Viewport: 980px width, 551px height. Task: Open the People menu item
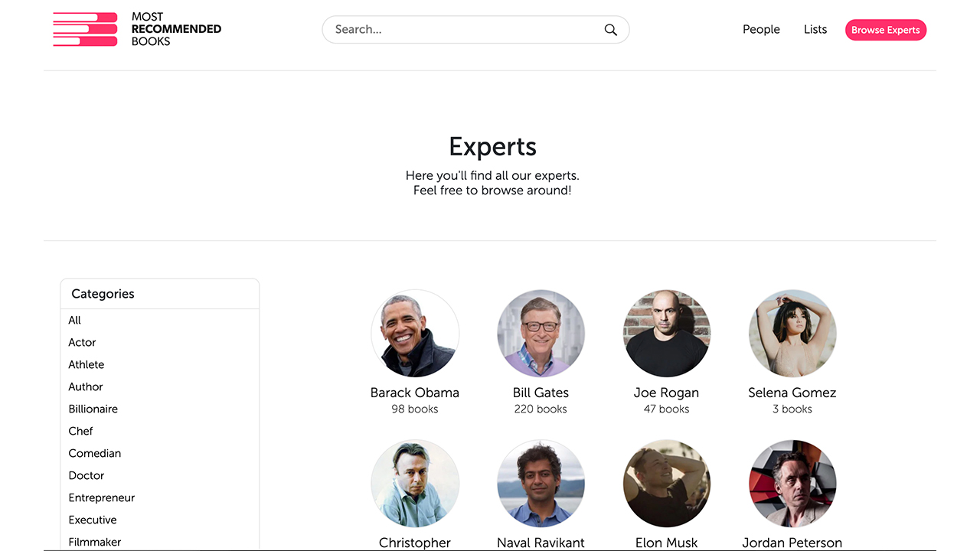(x=761, y=30)
